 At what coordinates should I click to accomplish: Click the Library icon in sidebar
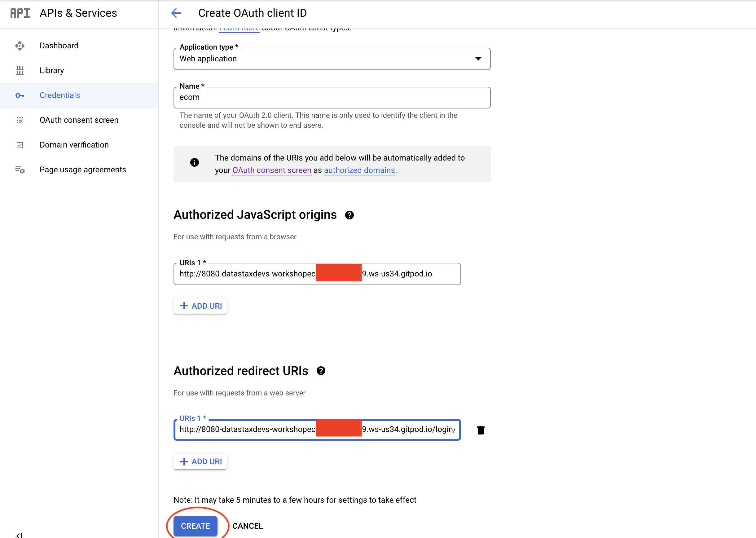pos(20,71)
